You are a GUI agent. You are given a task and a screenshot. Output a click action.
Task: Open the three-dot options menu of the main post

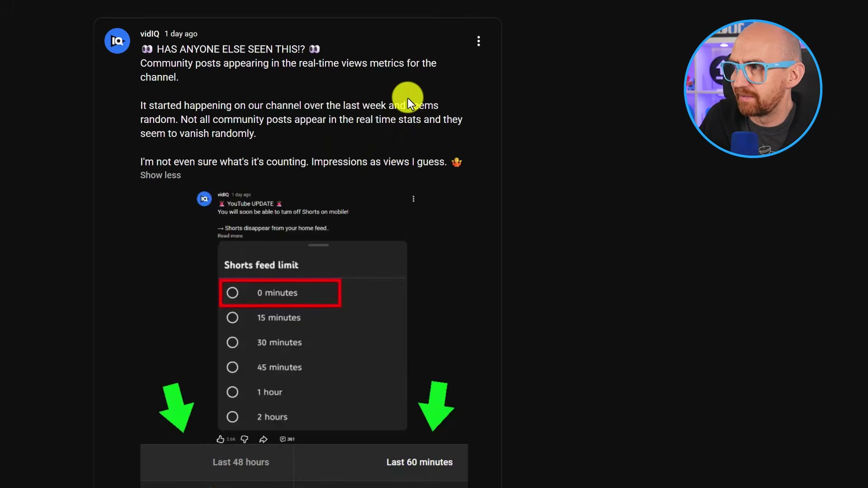click(478, 41)
